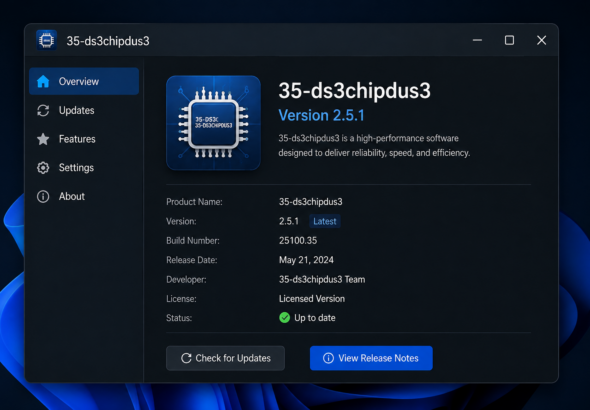
Task: Click Check for Updates button
Action: coord(225,358)
